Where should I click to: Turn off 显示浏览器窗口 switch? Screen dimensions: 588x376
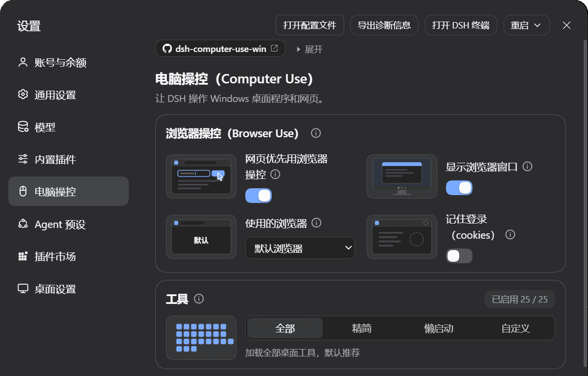coord(459,188)
